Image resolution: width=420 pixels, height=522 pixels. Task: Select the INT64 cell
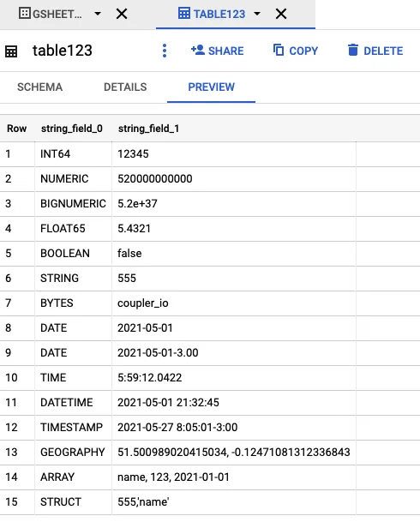pos(73,154)
